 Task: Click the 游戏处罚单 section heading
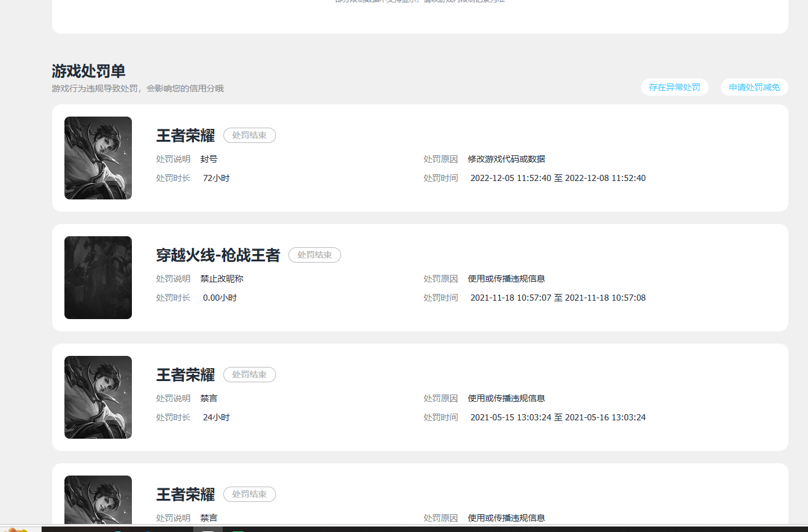click(x=89, y=71)
